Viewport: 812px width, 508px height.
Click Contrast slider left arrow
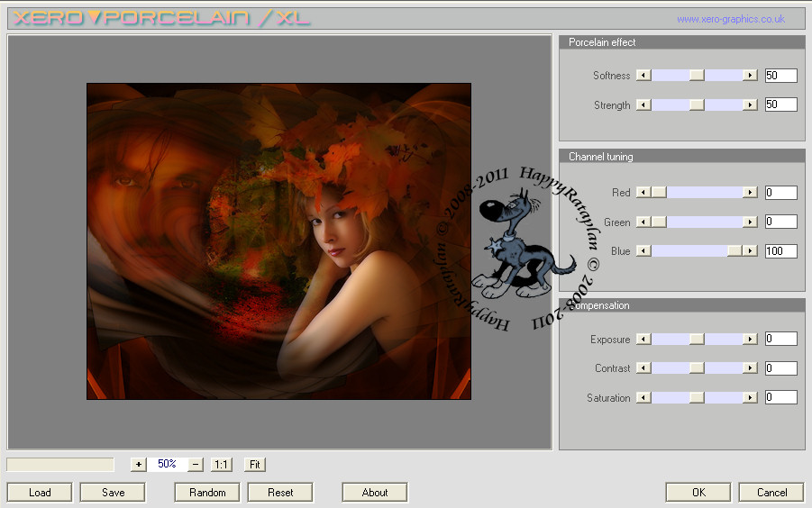click(643, 367)
